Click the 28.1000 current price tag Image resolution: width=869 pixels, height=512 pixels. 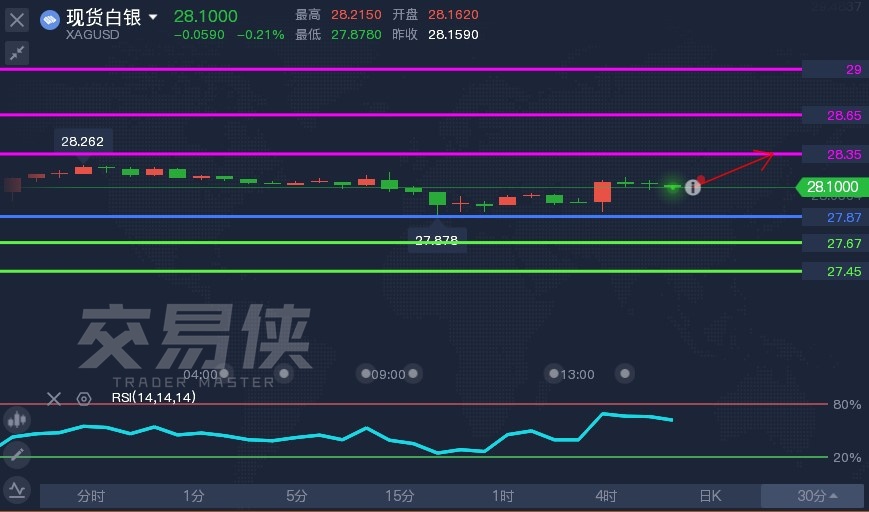click(830, 187)
